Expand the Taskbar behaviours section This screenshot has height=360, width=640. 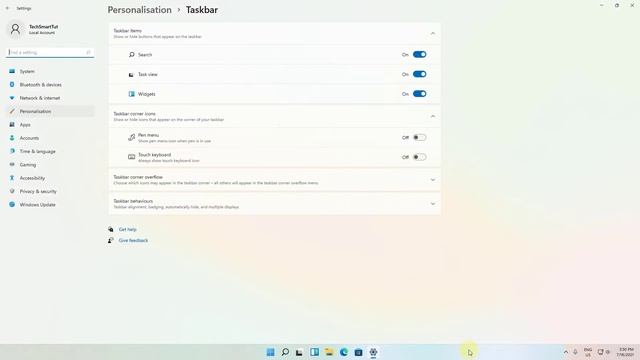[x=433, y=204]
